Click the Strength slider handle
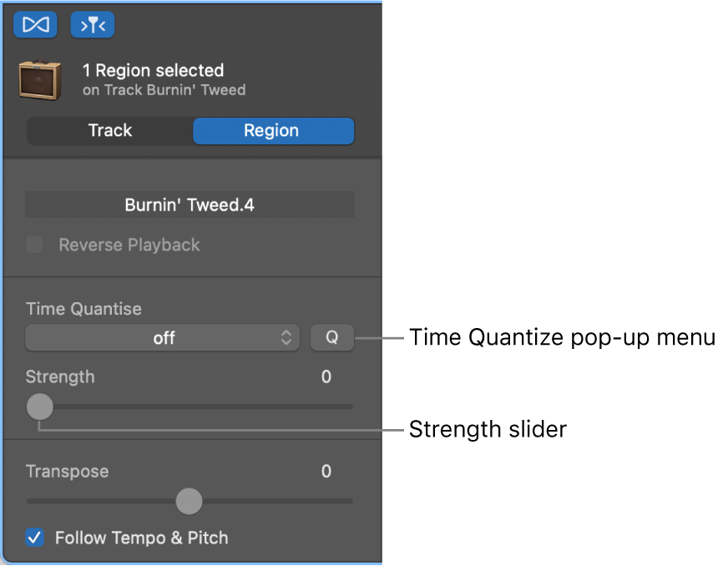 pyautogui.click(x=39, y=407)
